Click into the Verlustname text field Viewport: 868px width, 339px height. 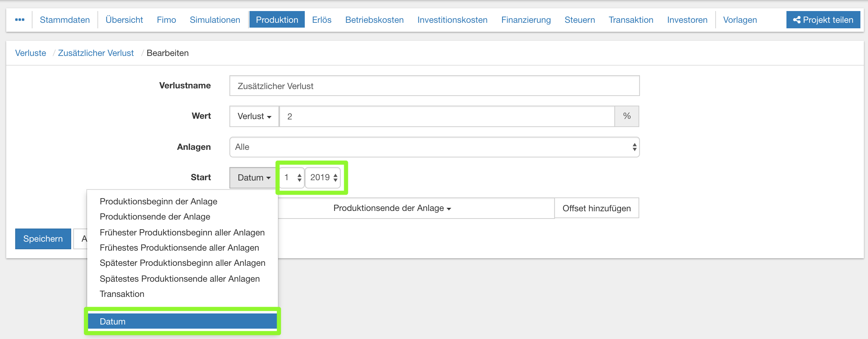434,86
